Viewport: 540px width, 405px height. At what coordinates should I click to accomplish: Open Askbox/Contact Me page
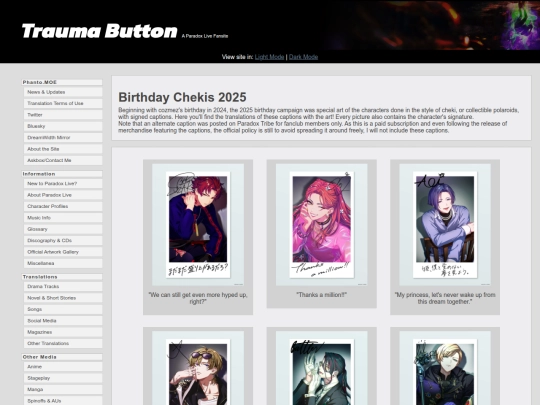click(63, 160)
